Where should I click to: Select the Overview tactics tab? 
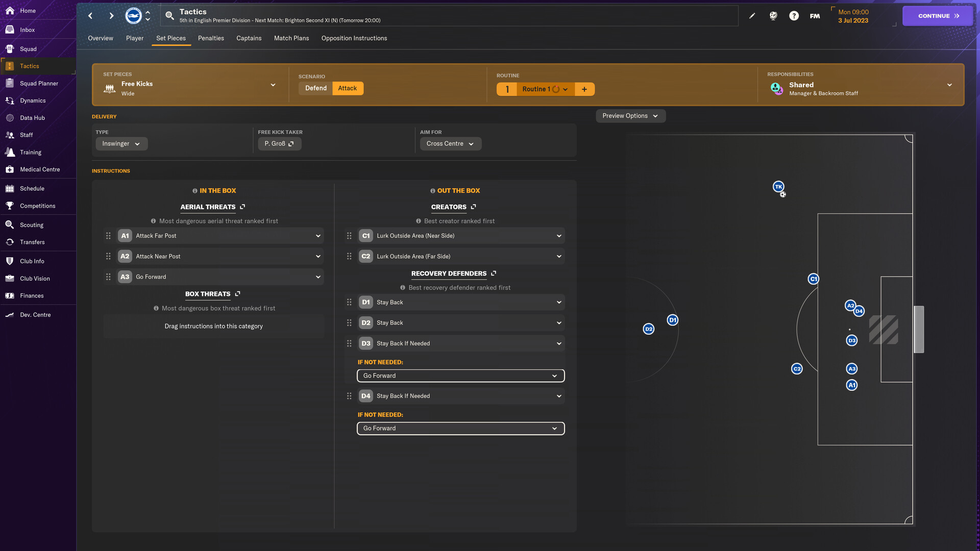pyautogui.click(x=100, y=38)
